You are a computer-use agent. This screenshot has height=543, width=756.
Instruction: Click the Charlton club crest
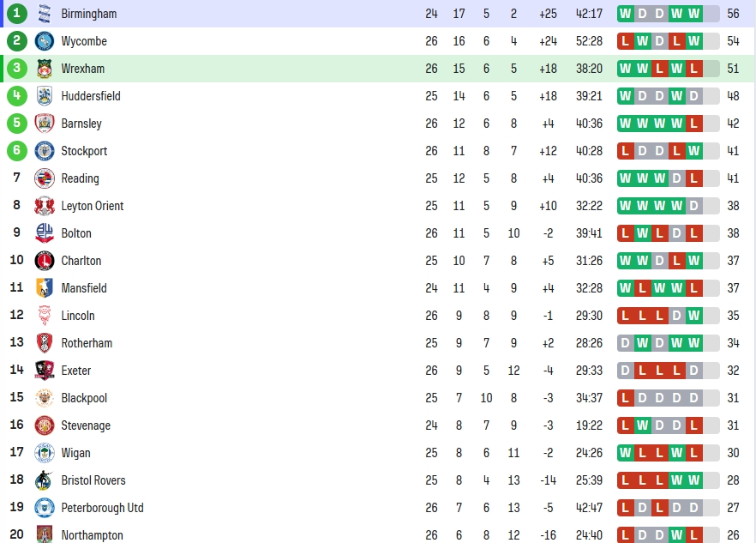tap(45, 261)
